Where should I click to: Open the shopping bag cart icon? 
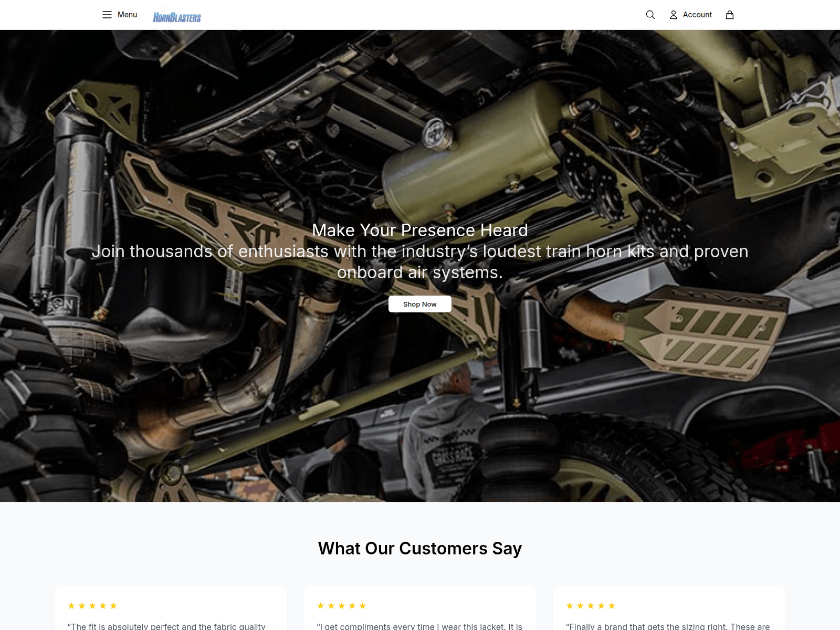click(x=730, y=15)
